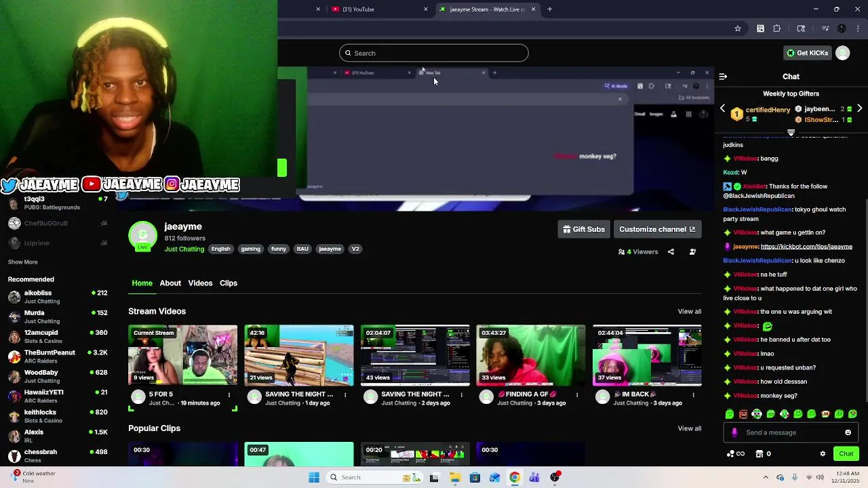Click chat identity icon in message box
The height and width of the screenshot is (488, 868).
(x=734, y=432)
